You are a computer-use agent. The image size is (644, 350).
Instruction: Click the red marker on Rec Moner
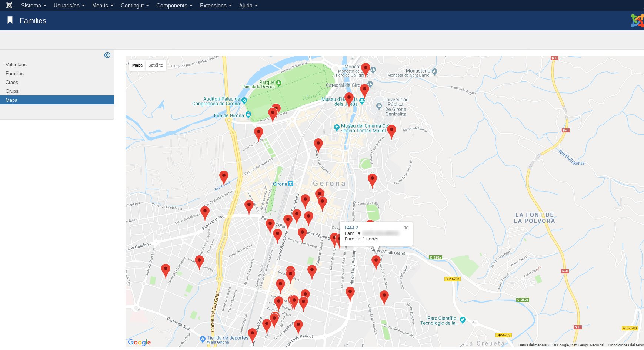(224, 177)
